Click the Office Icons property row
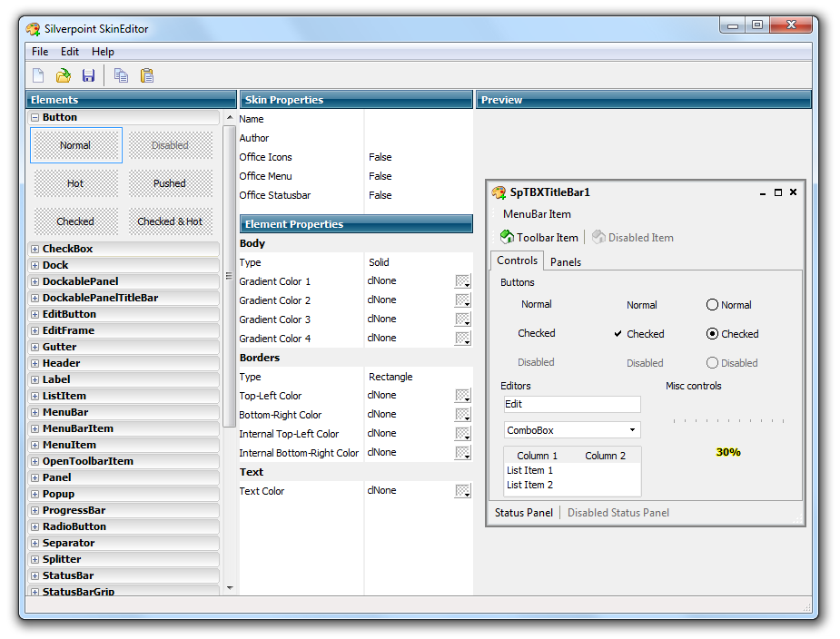Screen dimensions: 840x639 pyautogui.click(x=356, y=157)
